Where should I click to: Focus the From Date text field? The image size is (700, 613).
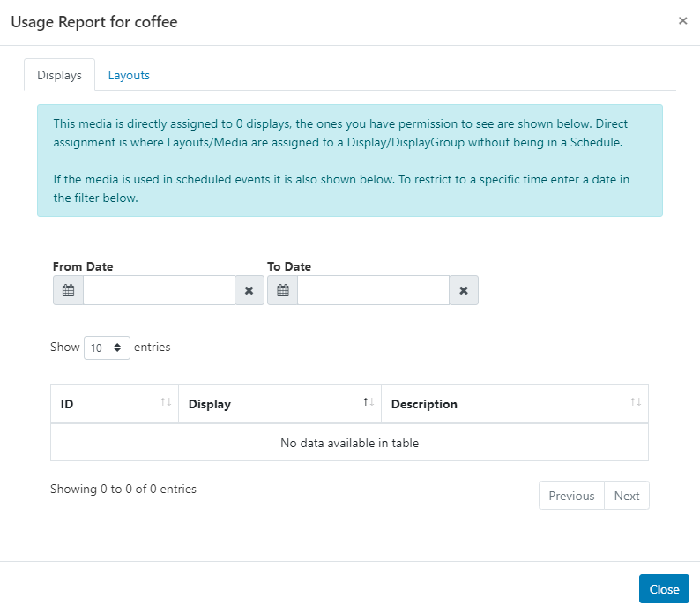[159, 290]
